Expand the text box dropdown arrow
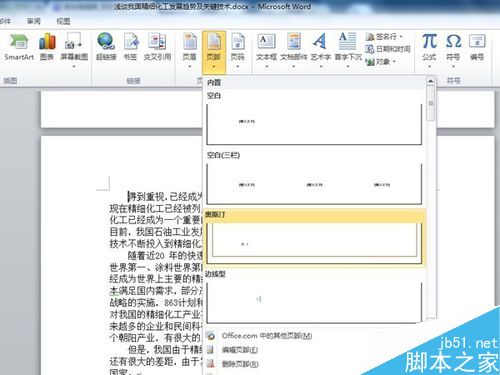 pos(267,67)
